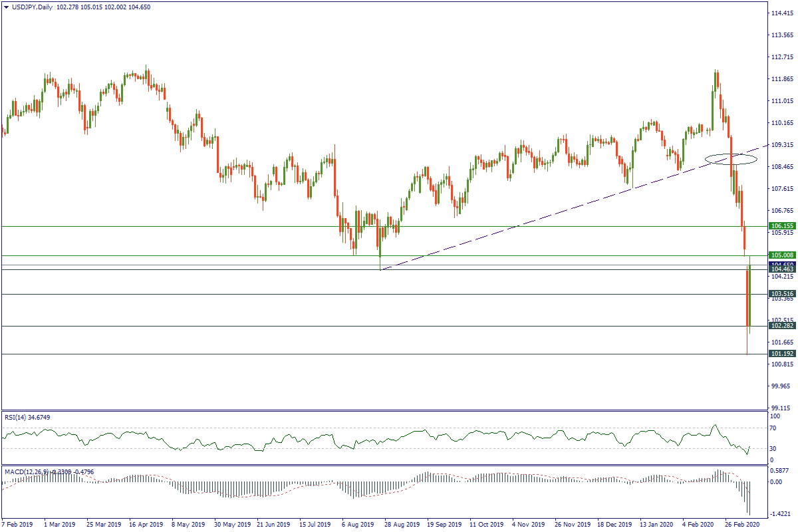Click the MACD -1.4221 scale value
Screen dimensions: 798x532
[781, 514]
